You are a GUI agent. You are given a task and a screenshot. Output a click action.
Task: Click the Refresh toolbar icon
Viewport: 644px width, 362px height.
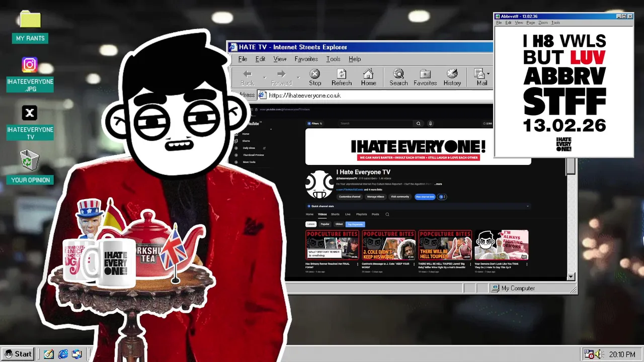[x=342, y=74]
